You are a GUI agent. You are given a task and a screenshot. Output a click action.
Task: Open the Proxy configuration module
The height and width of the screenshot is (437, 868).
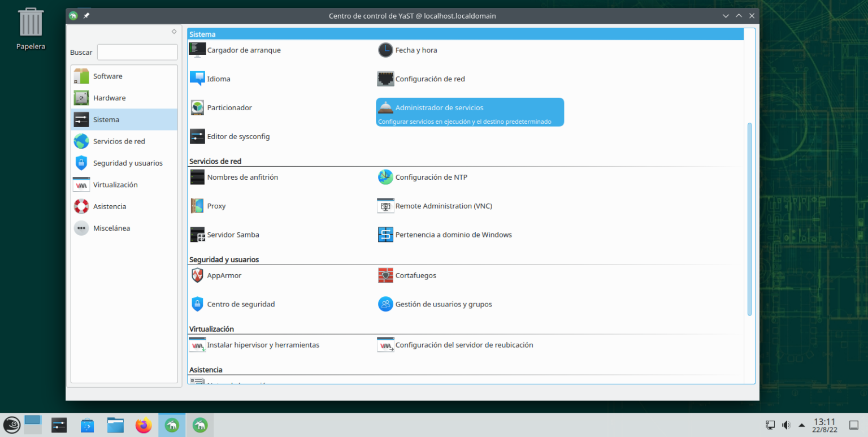click(x=217, y=206)
